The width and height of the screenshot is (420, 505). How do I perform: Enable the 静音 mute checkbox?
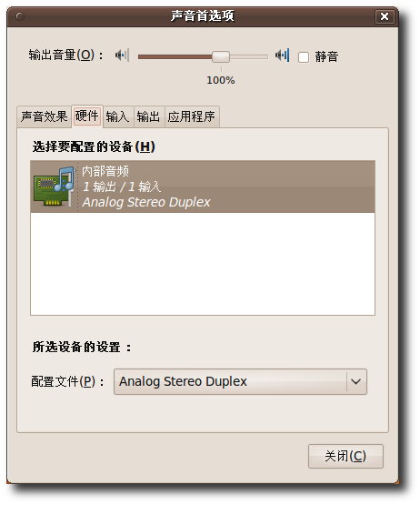303,57
